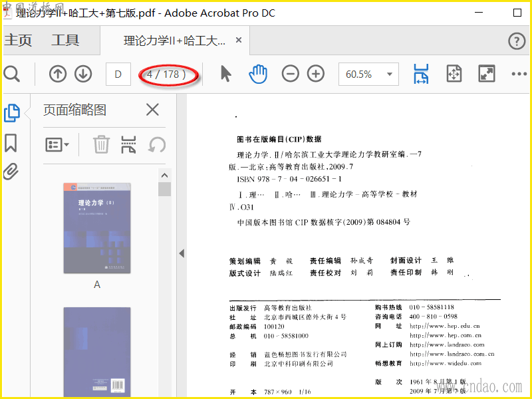The height and width of the screenshot is (399, 532).
Task: Click the http://www.widedu.com text
Action: 446,363
